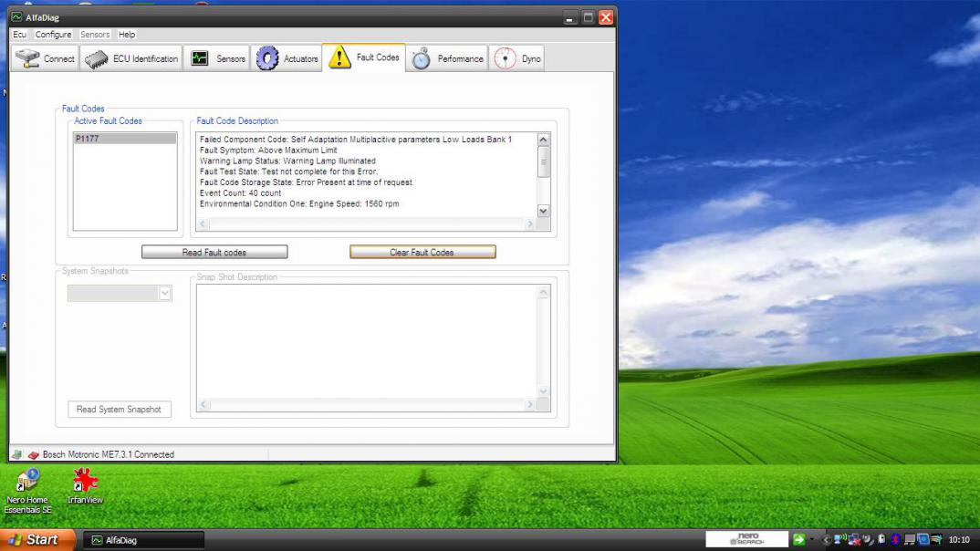The image size is (980, 551).
Task: Click the Bluetooth tray icon
Action: coord(895,539)
